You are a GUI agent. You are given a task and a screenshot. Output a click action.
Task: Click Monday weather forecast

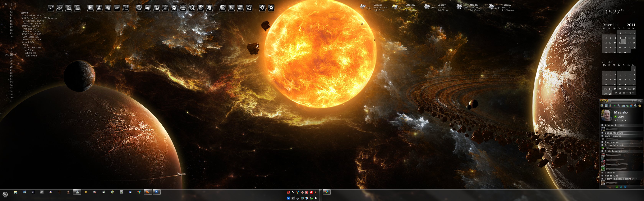click(468, 7)
